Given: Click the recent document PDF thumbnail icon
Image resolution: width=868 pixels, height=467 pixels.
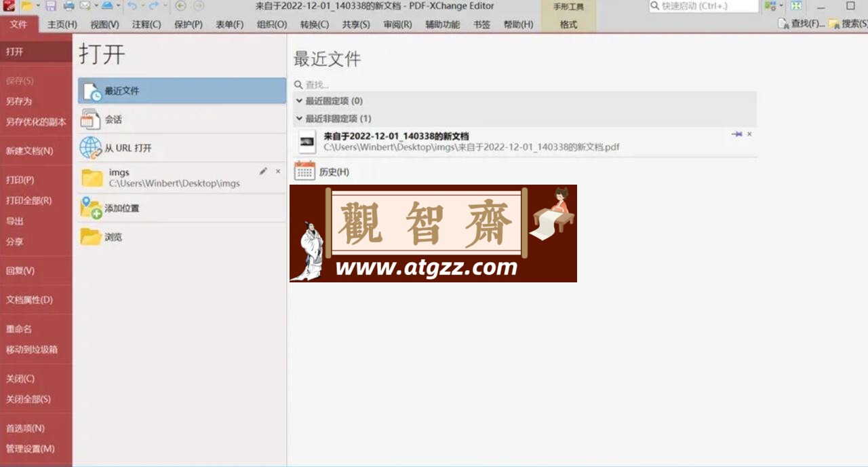Looking at the screenshot, I should (307, 142).
